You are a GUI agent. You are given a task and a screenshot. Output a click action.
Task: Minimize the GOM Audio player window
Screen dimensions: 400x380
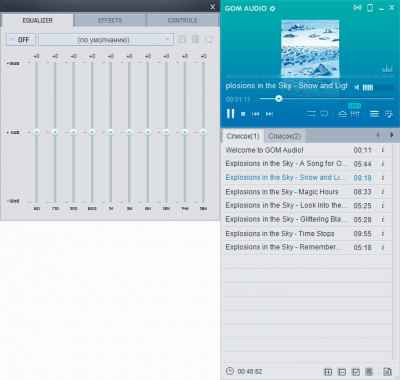(381, 9)
